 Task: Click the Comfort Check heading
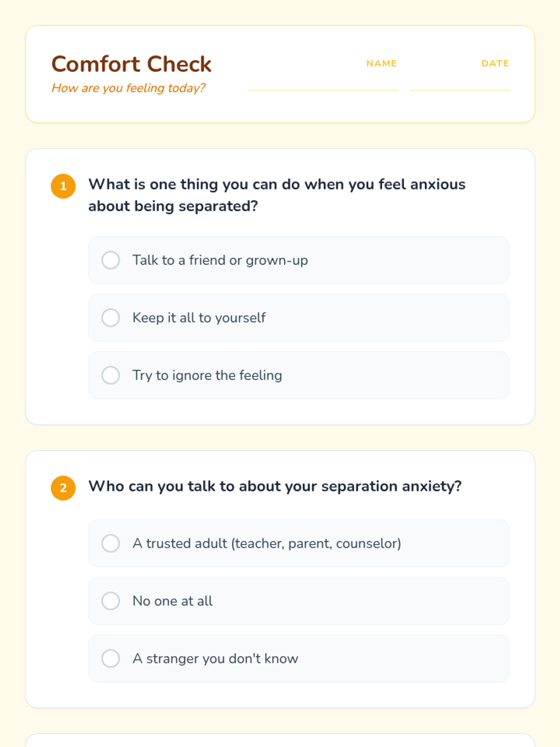pyautogui.click(x=132, y=64)
